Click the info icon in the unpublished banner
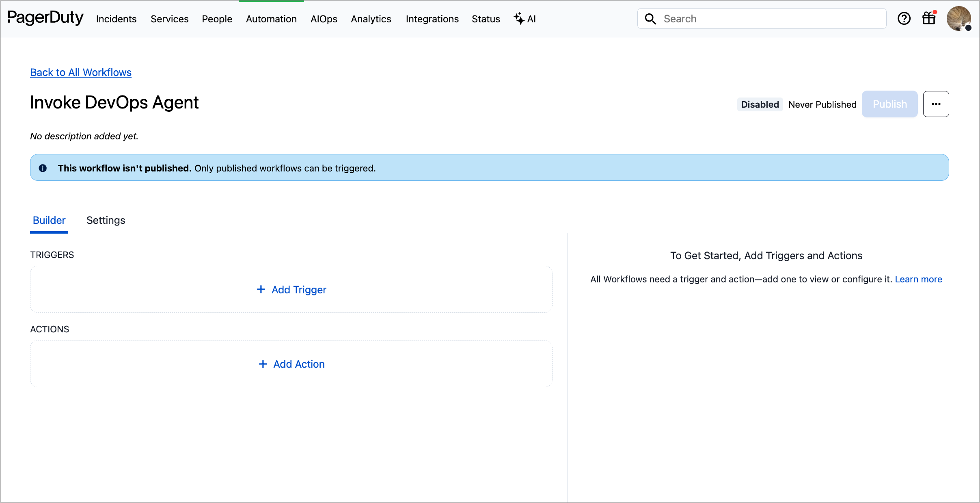 click(43, 168)
